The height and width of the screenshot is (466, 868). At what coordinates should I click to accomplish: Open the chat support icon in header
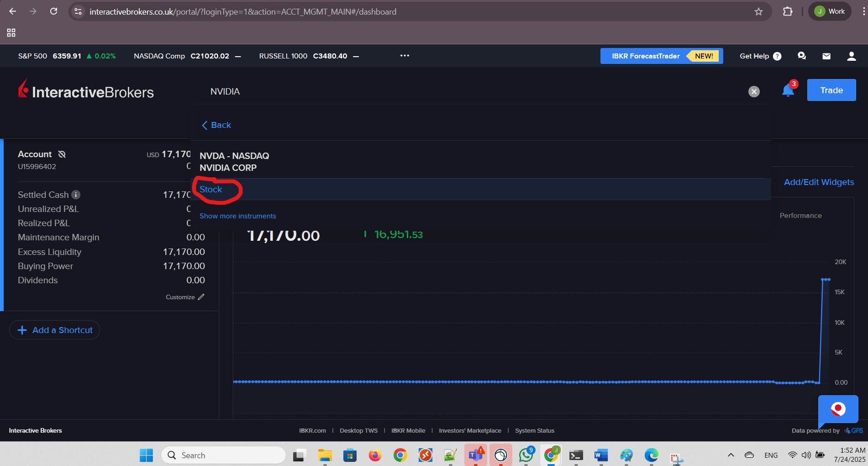tap(802, 56)
